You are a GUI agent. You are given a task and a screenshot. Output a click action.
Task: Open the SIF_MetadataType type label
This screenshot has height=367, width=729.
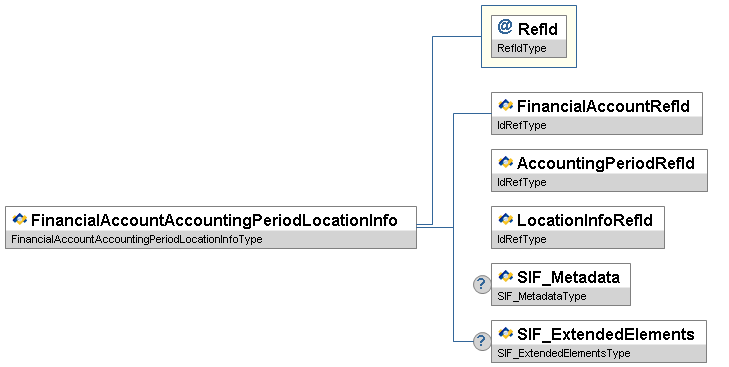(x=542, y=296)
